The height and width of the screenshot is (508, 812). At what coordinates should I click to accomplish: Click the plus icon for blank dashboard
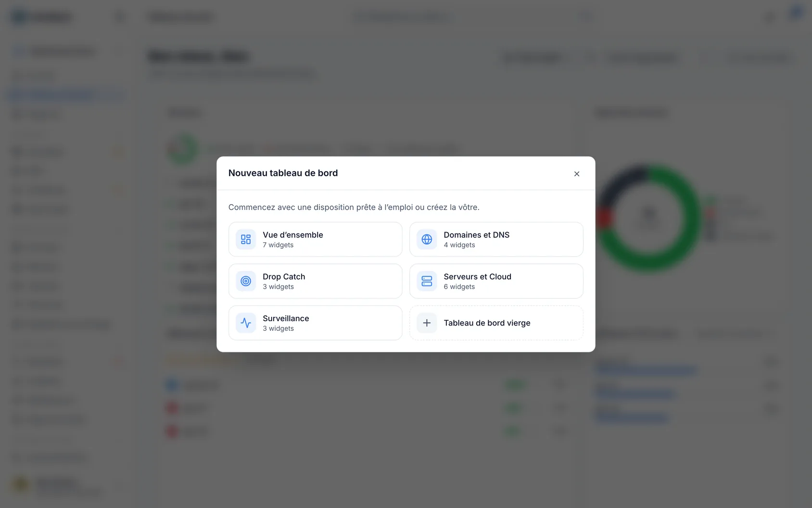click(x=427, y=323)
